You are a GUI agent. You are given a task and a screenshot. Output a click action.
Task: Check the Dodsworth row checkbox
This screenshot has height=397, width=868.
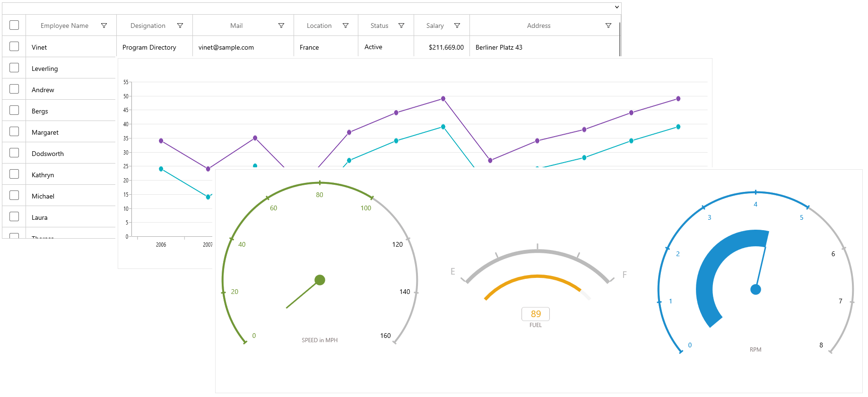(x=14, y=153)
